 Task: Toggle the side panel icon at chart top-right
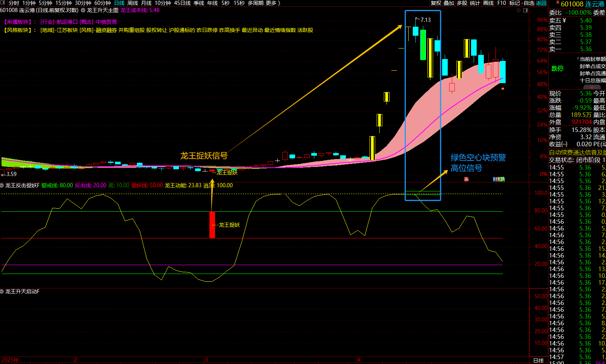pyautogui.click(x=526, y=10)
